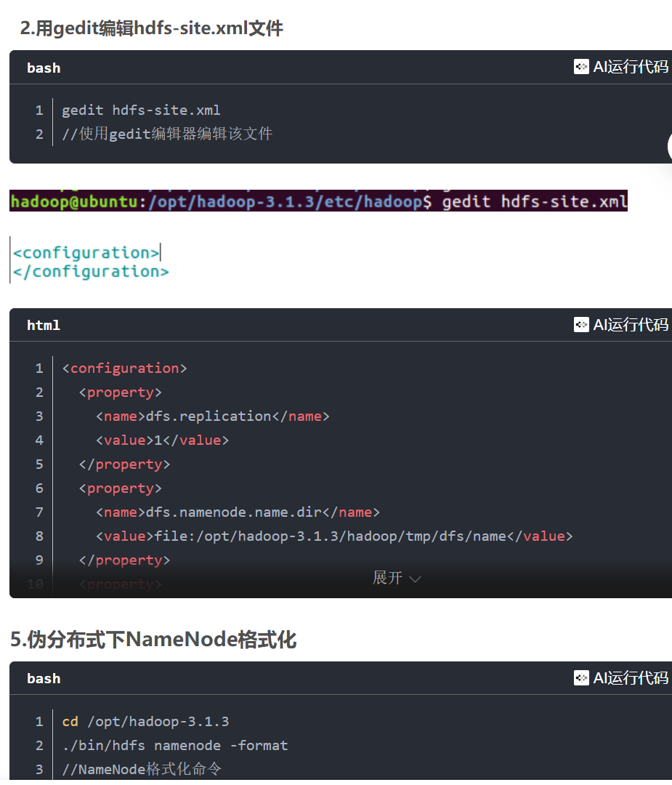The image size is (672, 785).
Task: Click line <value>1</value>
Action: (x=162, y=440)
